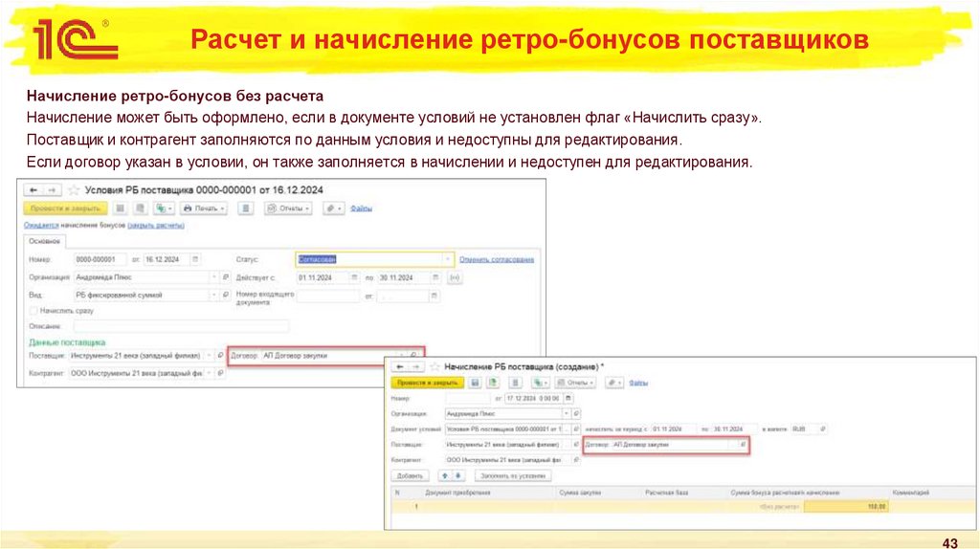Expand Организация dropdown in Начисление РБ window
The height and width of the screenshot is (549, 980).
point(566,413)
